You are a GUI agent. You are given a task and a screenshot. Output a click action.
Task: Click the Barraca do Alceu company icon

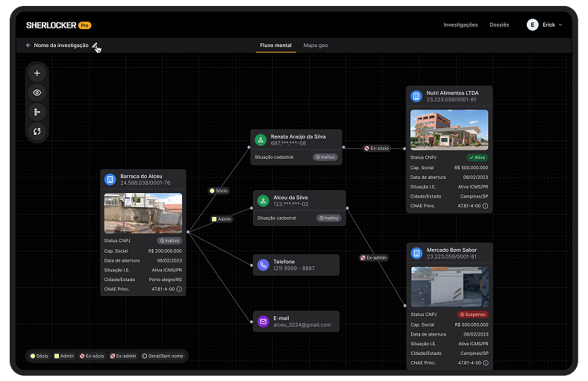110,180
